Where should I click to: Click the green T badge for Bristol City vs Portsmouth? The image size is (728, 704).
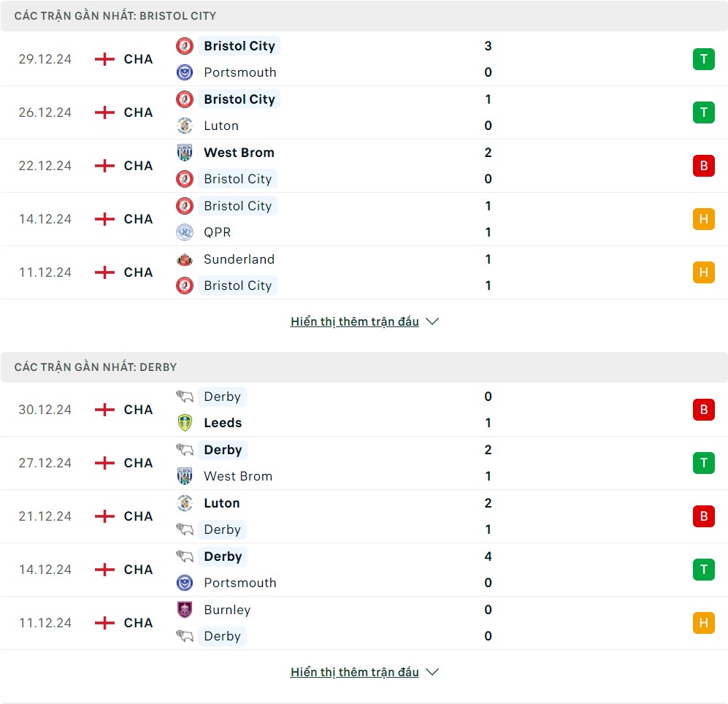click(703, 59)
